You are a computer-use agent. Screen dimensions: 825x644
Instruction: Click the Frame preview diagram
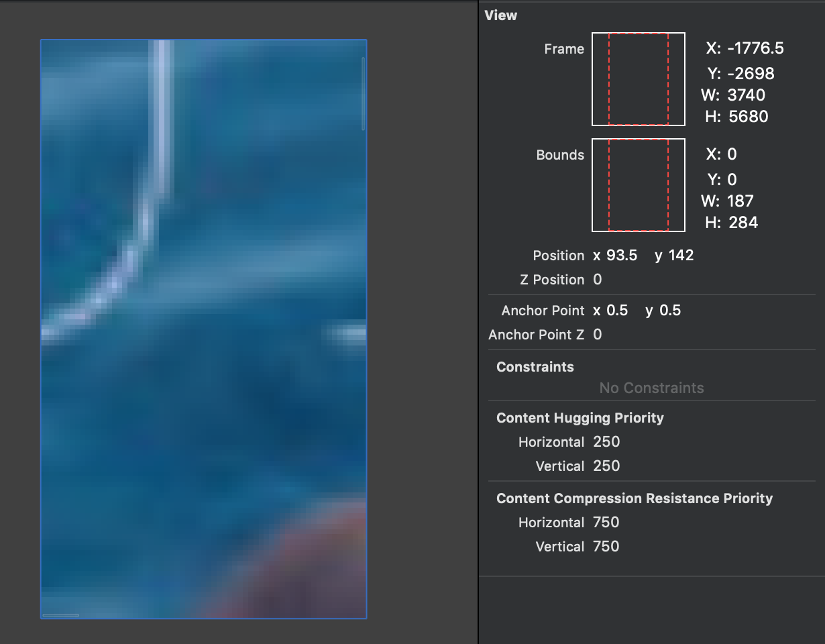[x=638, y=78]
